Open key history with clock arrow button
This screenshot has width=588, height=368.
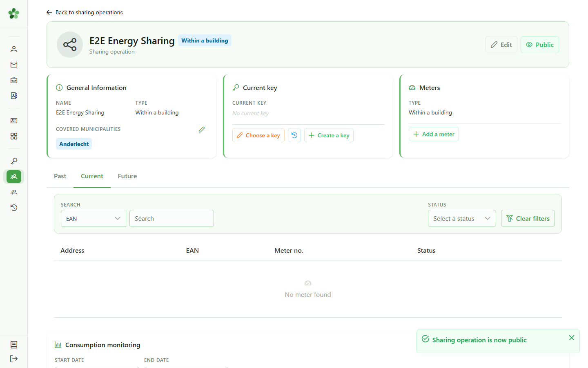click(x=294, y=135)
